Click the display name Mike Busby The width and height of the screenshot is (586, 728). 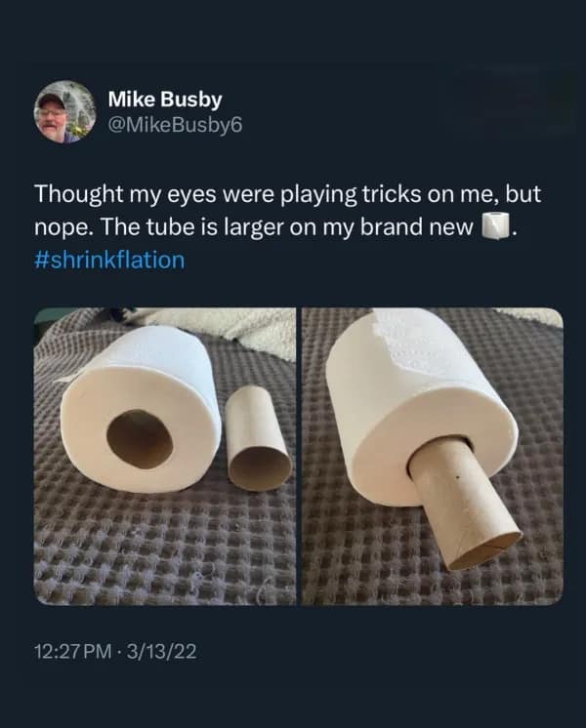coord(164,99)
